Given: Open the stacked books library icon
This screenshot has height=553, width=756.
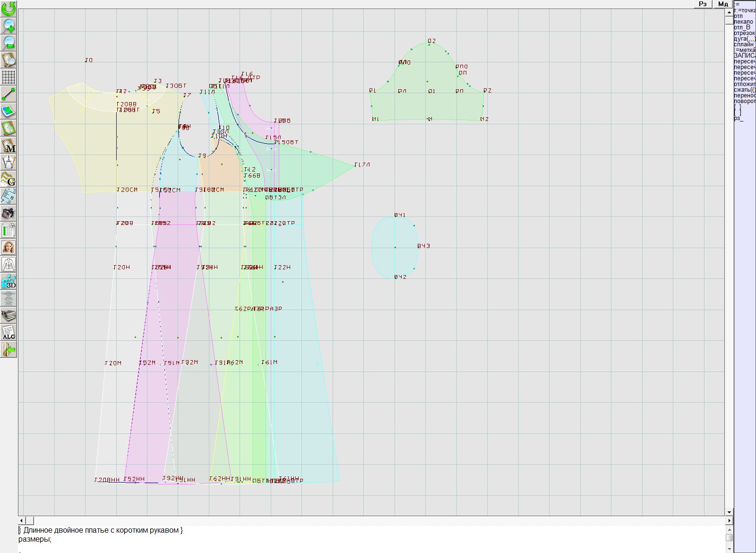Looking at the screenshot, I should coord(9,315).
